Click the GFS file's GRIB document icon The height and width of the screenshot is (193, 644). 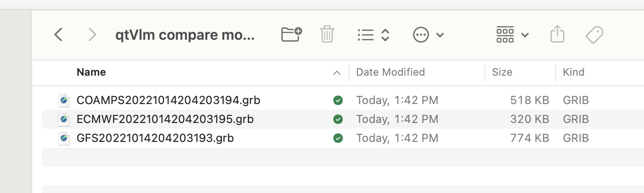64,139
